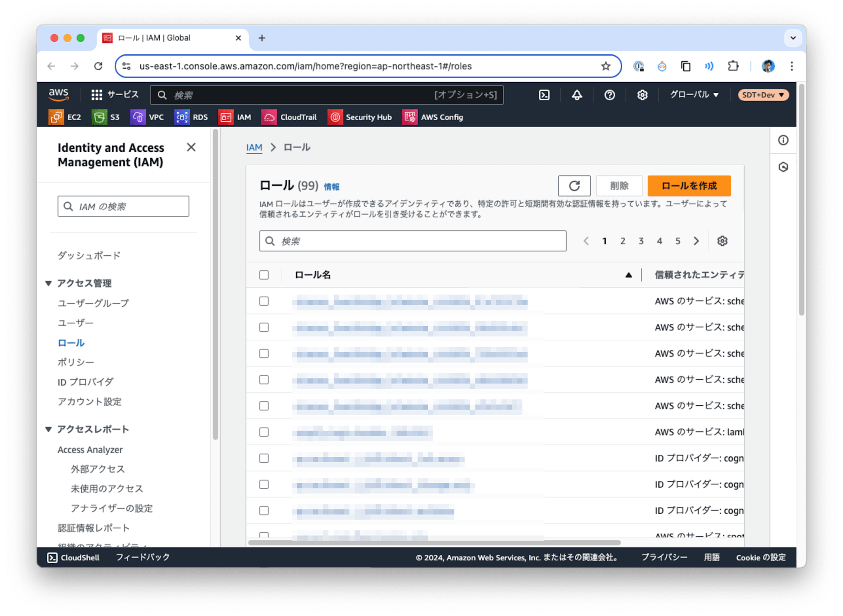
Task: Select all roles with header checkbox
Action: coord(264,275)
